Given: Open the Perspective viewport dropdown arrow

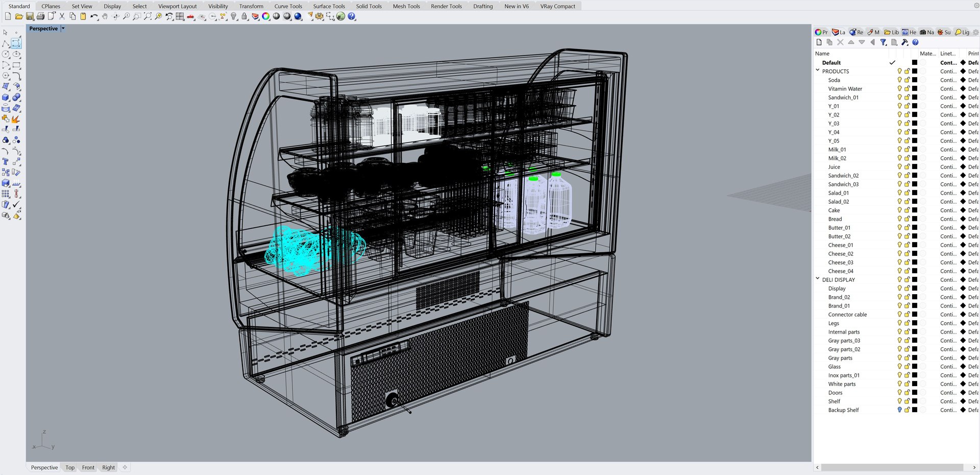Looking at the screenshot, I should (63, 29).
